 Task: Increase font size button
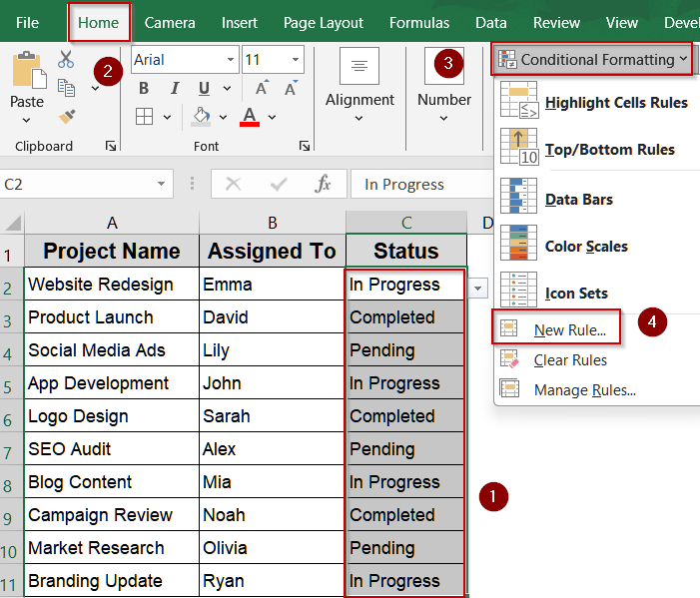click(x=262, y=88)
